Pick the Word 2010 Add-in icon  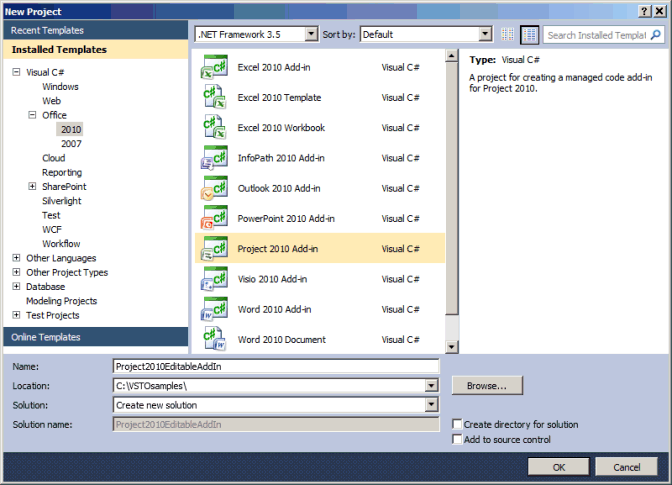[x=214, y=309]
